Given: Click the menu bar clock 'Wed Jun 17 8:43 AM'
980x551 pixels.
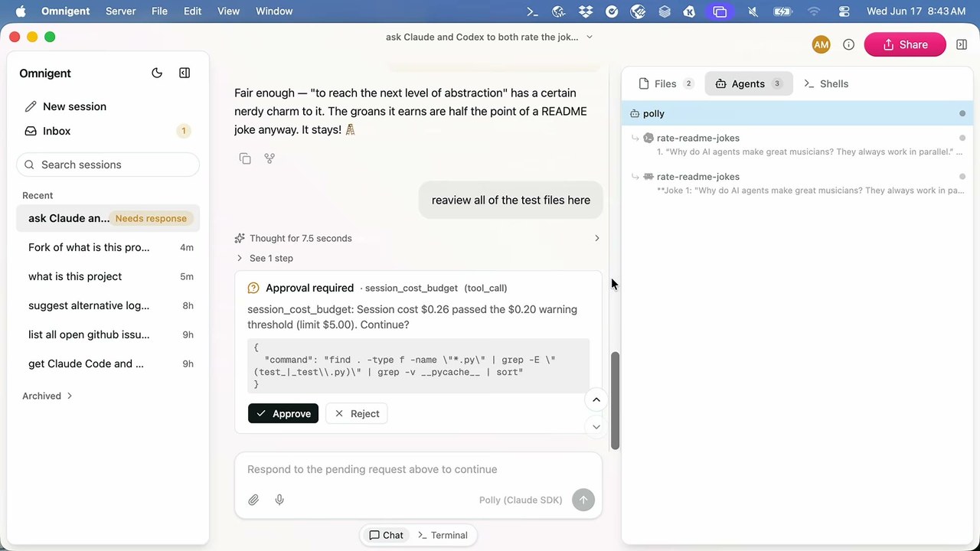Looking at the screenshot, I should pyautogui.click(x=916, y=11).
